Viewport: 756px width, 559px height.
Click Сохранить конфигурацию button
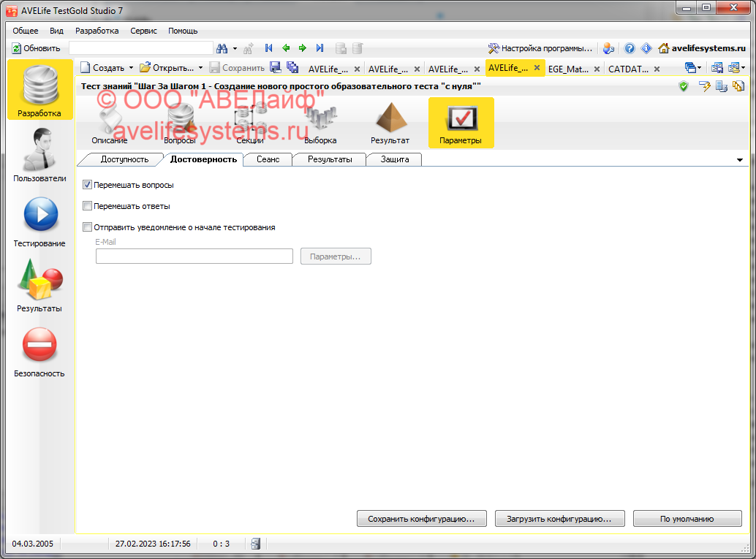coord(421,519)
